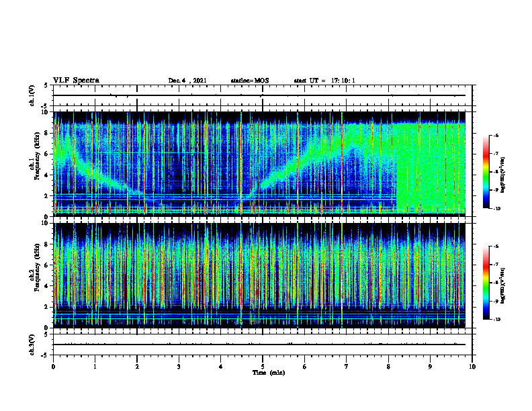Select the "Dec. 4, 2021" date label
The height and width of the screenshot is (411, 532).
click(x=187, y=81)
